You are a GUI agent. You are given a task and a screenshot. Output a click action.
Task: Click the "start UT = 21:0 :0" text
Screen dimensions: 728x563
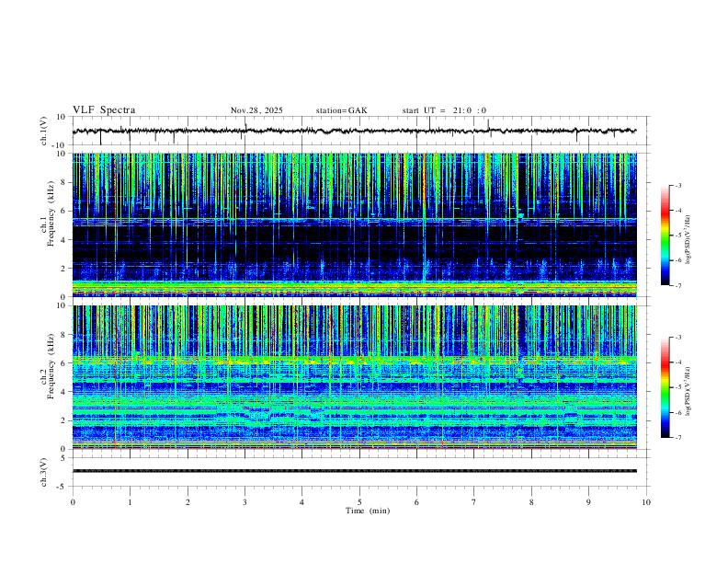pos(444,110)
